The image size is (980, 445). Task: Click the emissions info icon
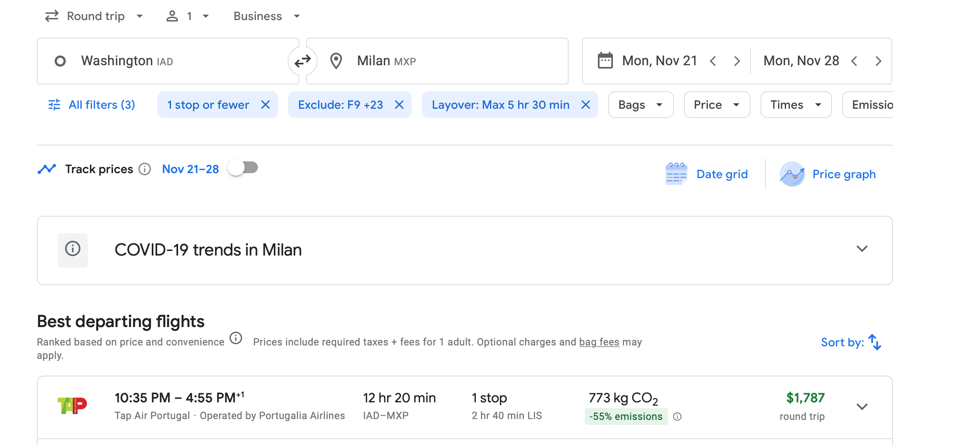(677, 417)
